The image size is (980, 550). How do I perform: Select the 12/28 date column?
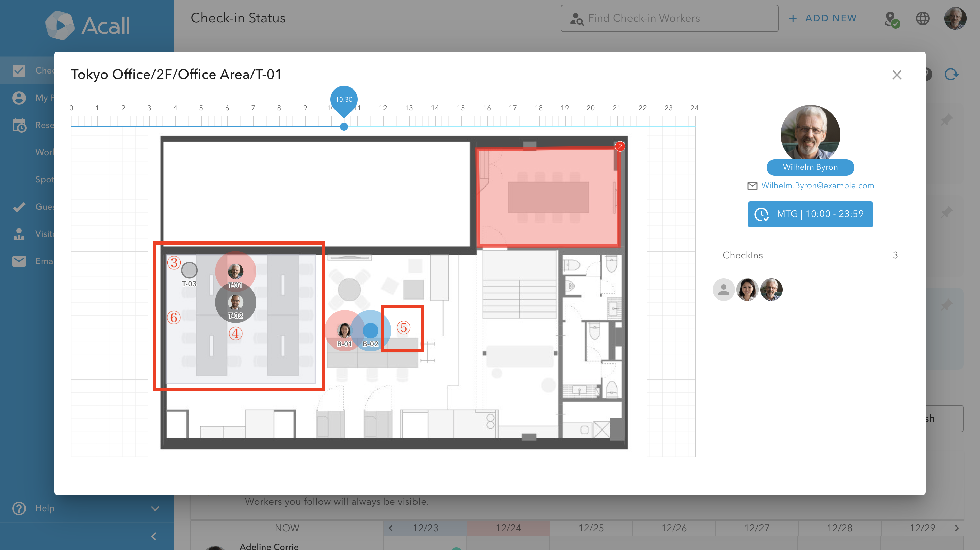coord(839,528)
